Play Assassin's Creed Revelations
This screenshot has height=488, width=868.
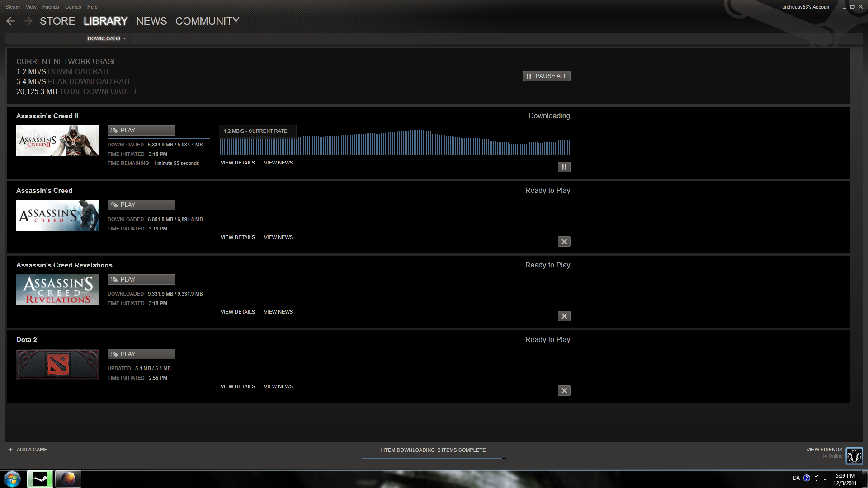(x=141, y=280)
